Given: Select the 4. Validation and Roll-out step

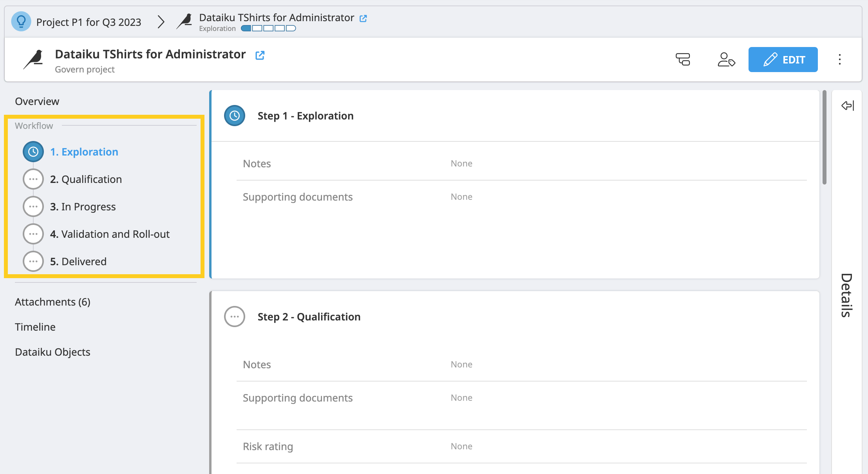Looking at the screenshot, I should pyautogui.click(x=110, y=234).
